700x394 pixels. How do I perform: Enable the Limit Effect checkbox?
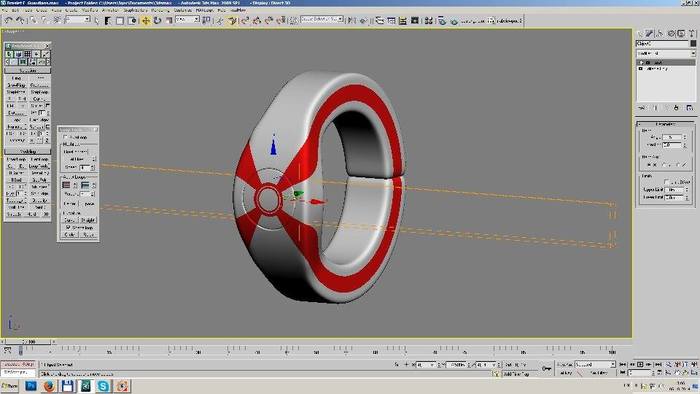[x=667, y=182]
